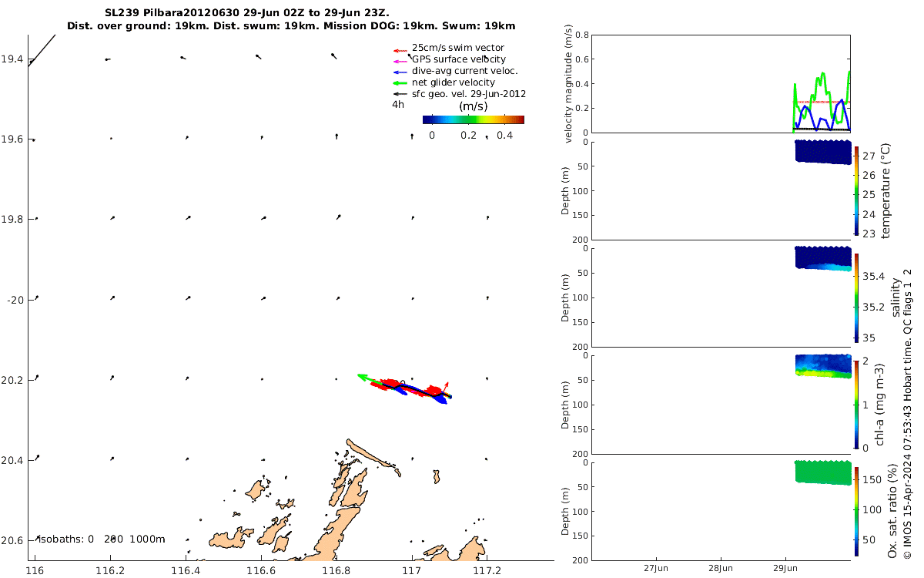Click the 'temperature (°C)' colorbar label
Screen dimensions: 924x578
click(x=885, y=190)
